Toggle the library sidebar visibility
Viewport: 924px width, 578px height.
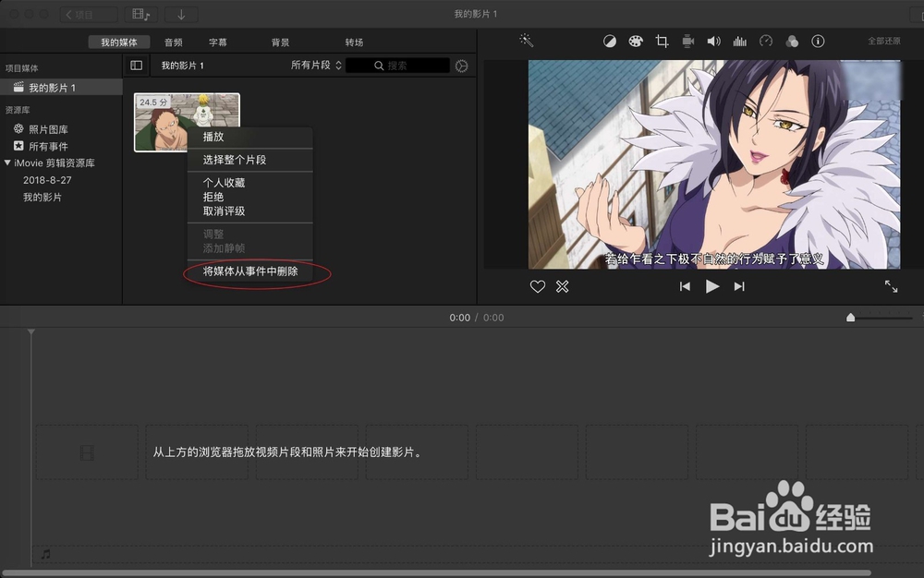pyautogui.click(x=136, y=66)
